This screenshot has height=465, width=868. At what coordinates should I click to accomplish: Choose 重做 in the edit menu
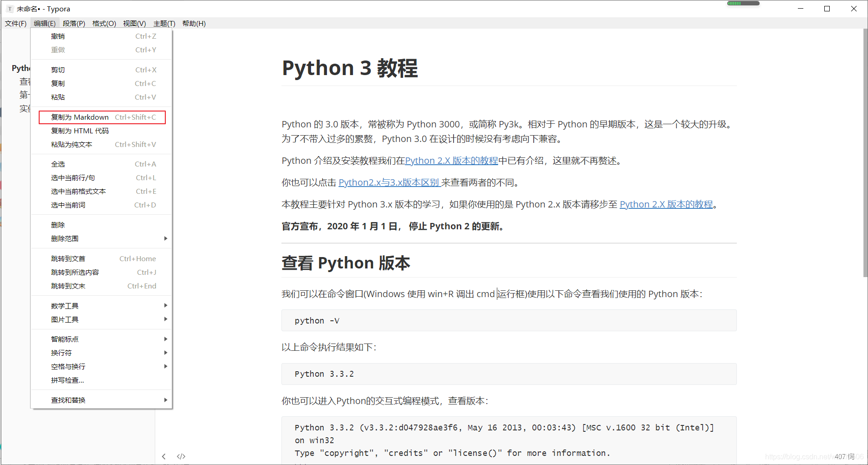102,50
